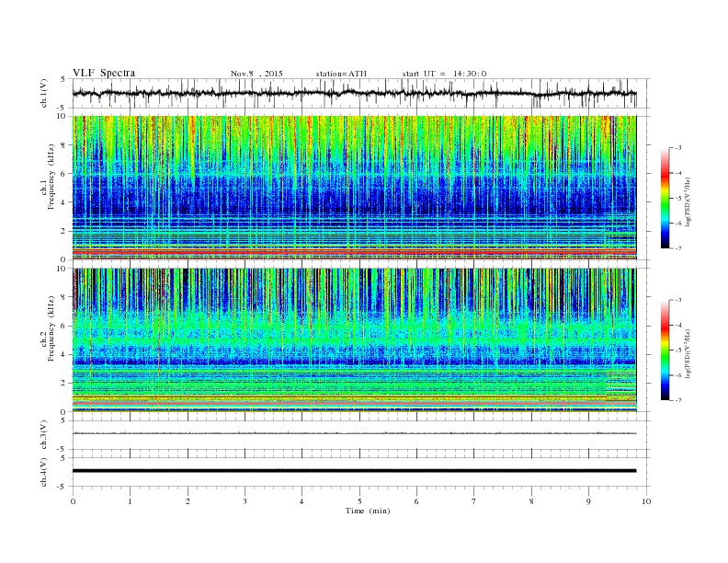
Task: Click the ch.2 spectrogram color bar
Action: [x=665, y=350]
